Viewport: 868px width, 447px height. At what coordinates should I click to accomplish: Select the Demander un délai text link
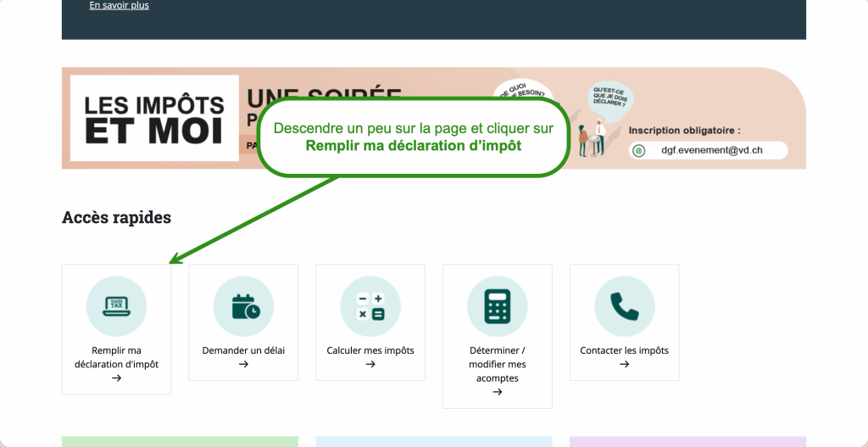click(243, 350)
